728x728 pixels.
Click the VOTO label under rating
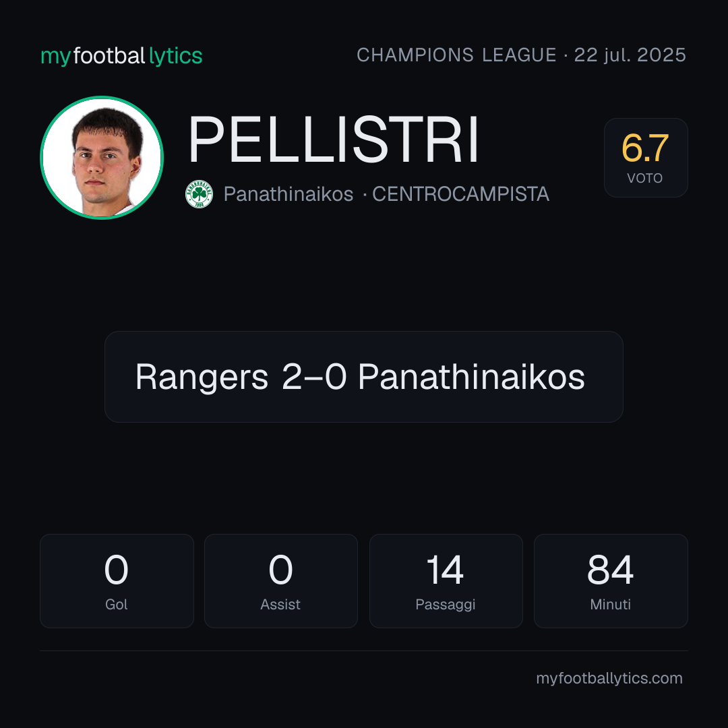tap(645, 178)
